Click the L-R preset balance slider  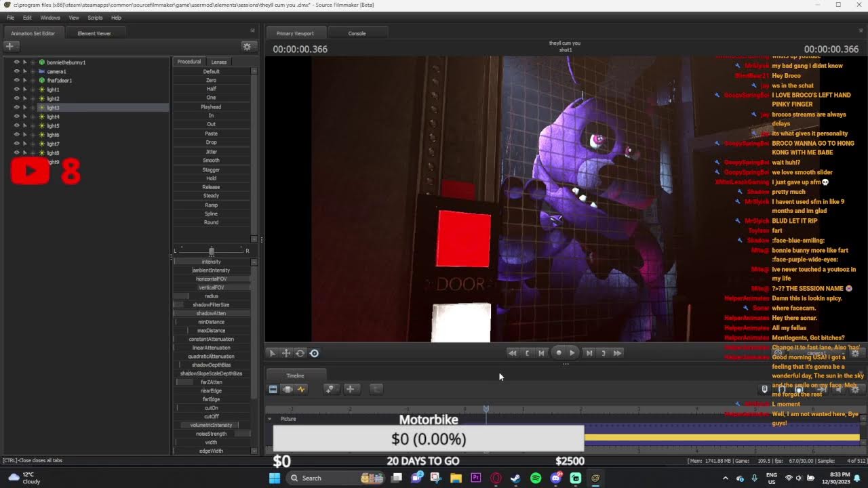[x=211, y=251]
